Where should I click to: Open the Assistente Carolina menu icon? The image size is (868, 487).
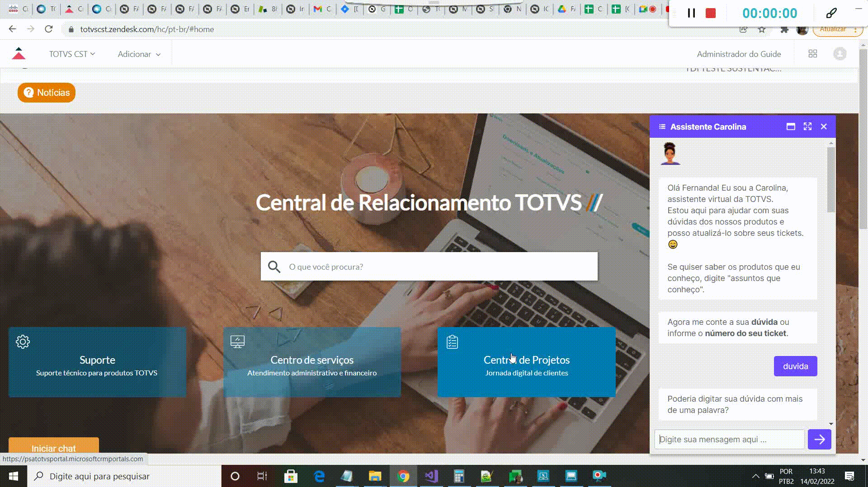pos(662,127)
